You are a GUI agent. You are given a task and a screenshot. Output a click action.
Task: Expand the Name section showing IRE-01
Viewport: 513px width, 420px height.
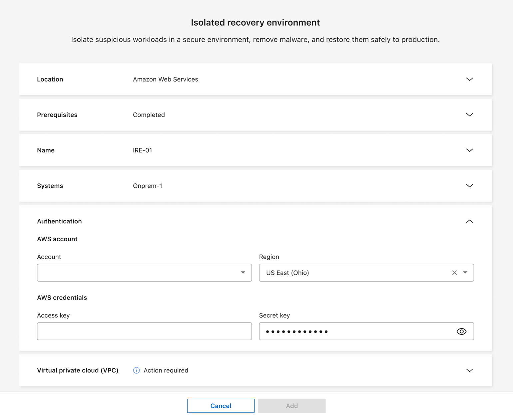pos(469,150)
